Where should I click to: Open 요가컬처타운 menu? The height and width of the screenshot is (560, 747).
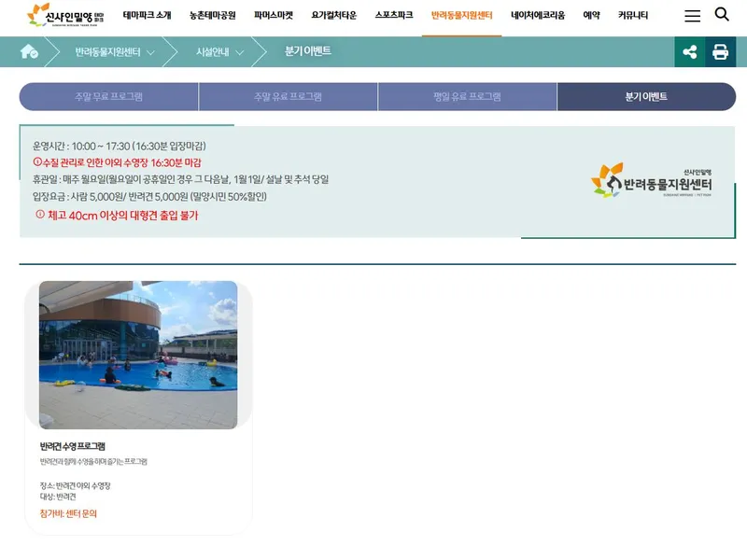tap(334, 15)
